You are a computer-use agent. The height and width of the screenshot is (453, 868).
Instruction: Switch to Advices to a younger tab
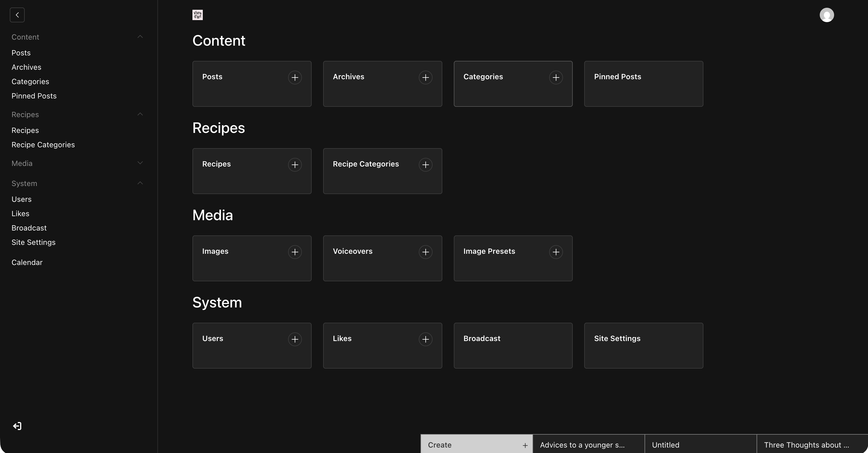point(588,445)
